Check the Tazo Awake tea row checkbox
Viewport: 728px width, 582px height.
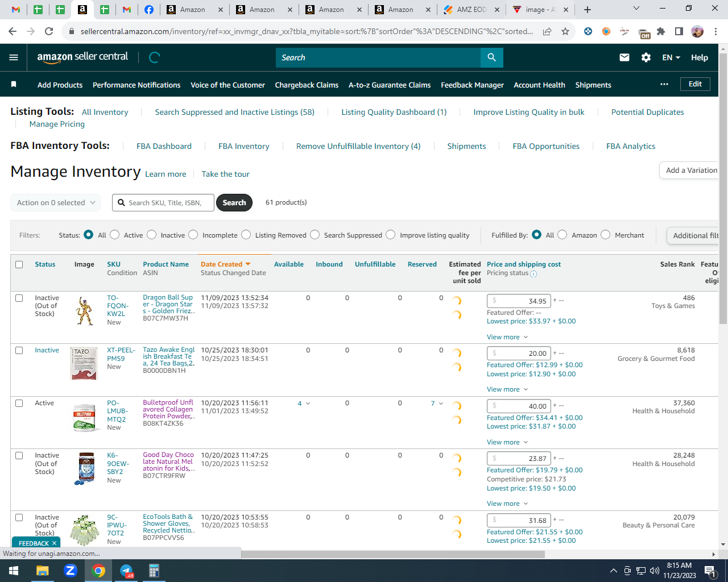[x=19, y=350]
